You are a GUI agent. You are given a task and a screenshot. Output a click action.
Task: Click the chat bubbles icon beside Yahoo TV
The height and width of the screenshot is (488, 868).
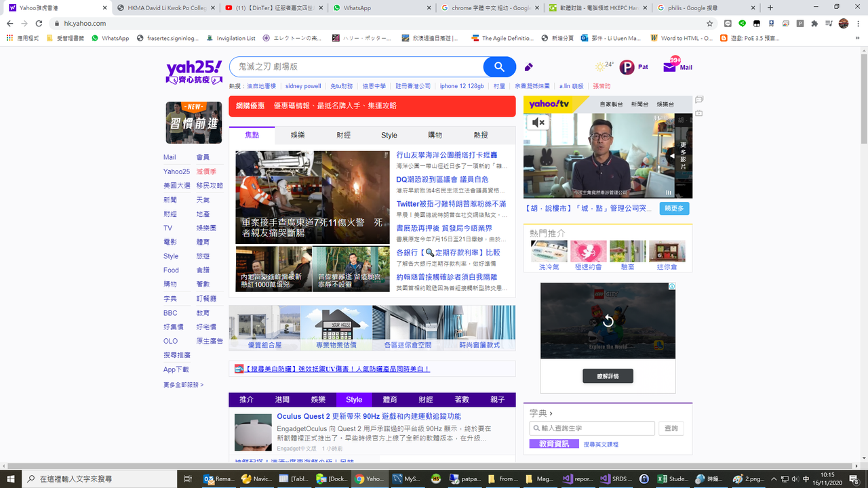[699, 100]
